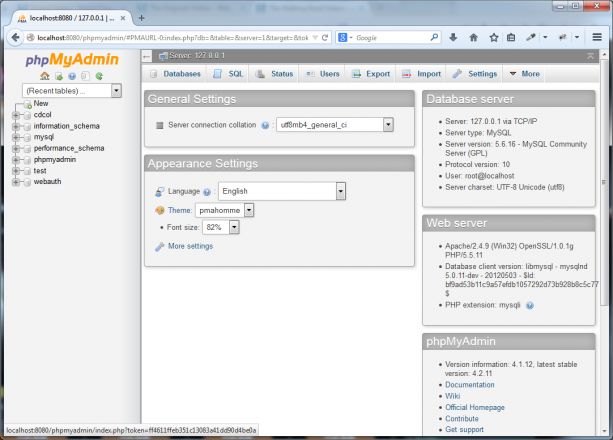The image size is (613, 440).
Task: Click the wrench icon beside More settings
Action: (x=160, y=247)
